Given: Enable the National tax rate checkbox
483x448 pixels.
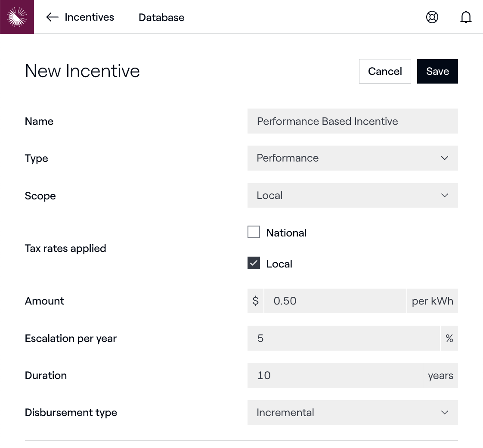Looking at the screenshot, I should 254,232.
